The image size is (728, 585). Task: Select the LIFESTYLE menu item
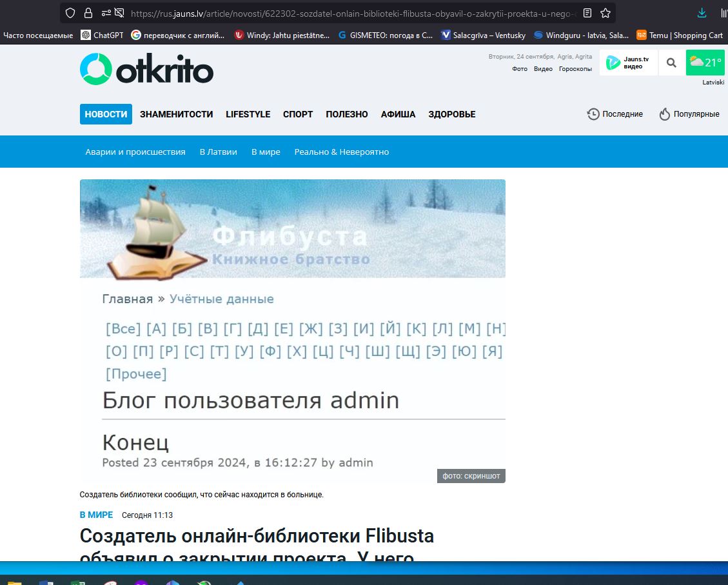pyautogui.click(x=248, y=114)
